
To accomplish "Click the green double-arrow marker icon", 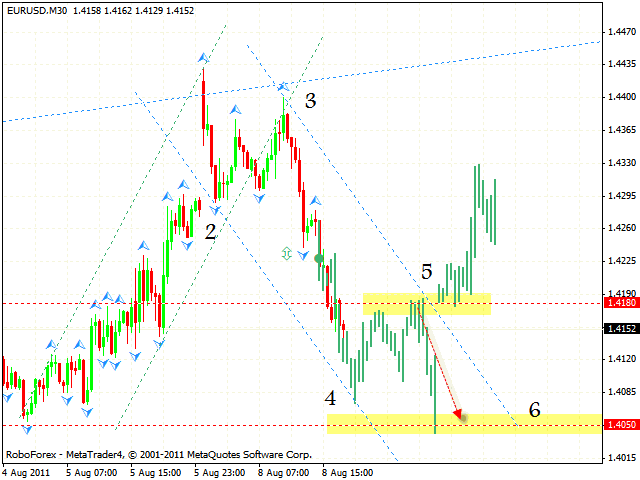I will (x=287, y=253).
